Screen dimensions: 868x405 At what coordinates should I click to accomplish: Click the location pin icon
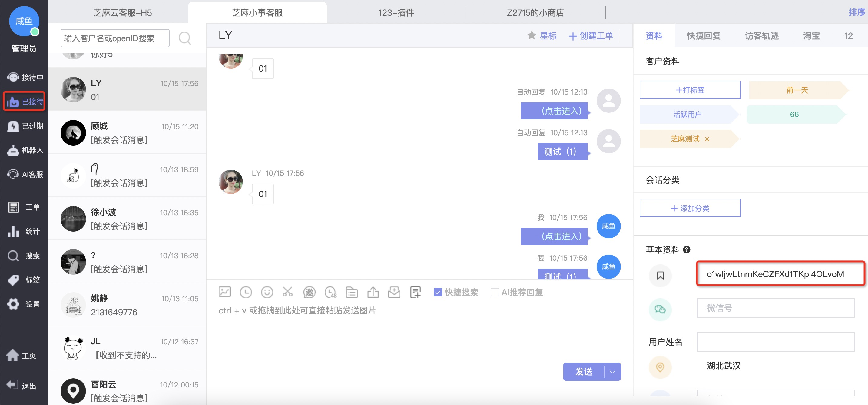[x=660, y=367]
